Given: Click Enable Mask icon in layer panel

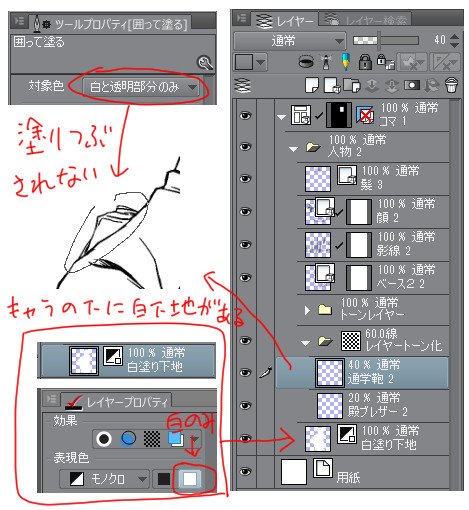Looking at the screenshot, I should [x=412, y=62].
